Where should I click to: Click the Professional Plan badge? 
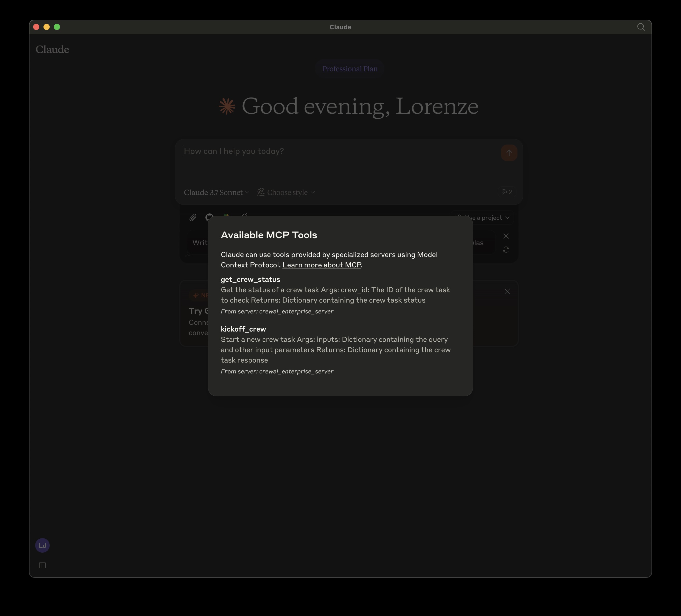click(x=350, y=69)
